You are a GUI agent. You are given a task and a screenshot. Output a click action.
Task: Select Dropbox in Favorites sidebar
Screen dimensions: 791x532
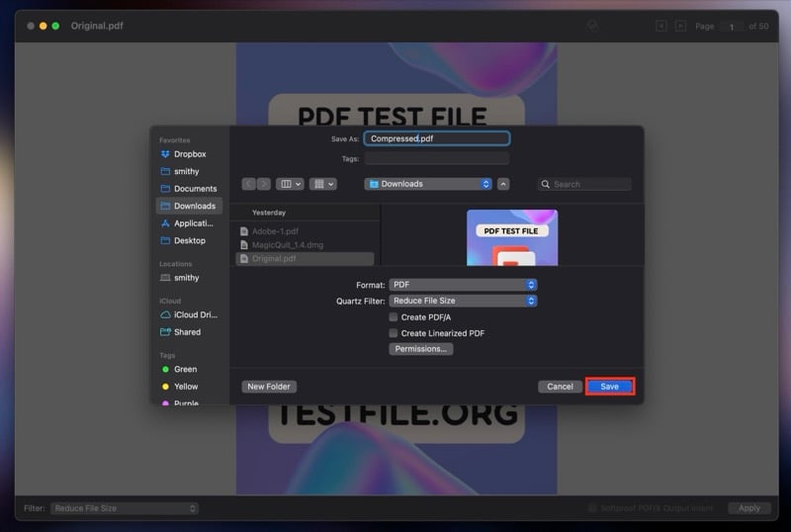[x=189, y=154]
